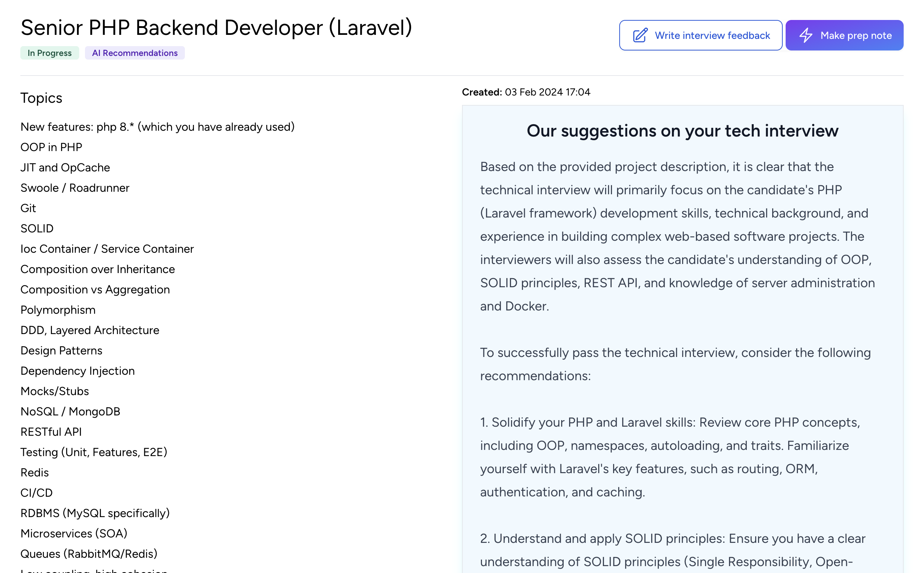The height and width of the screenshot is (573, 924).
Task: Select the Dependency Injection topic
Action: tap(77, 371)
